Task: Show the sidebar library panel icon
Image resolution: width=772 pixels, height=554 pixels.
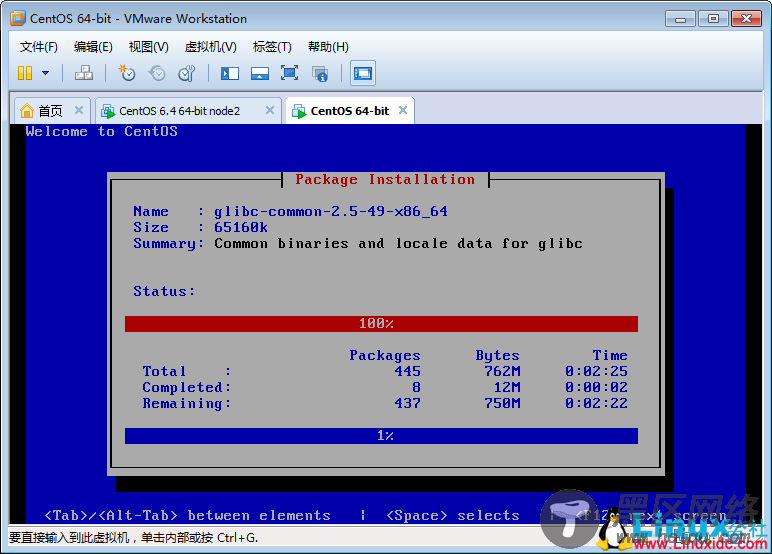Action: click(229, 73)
